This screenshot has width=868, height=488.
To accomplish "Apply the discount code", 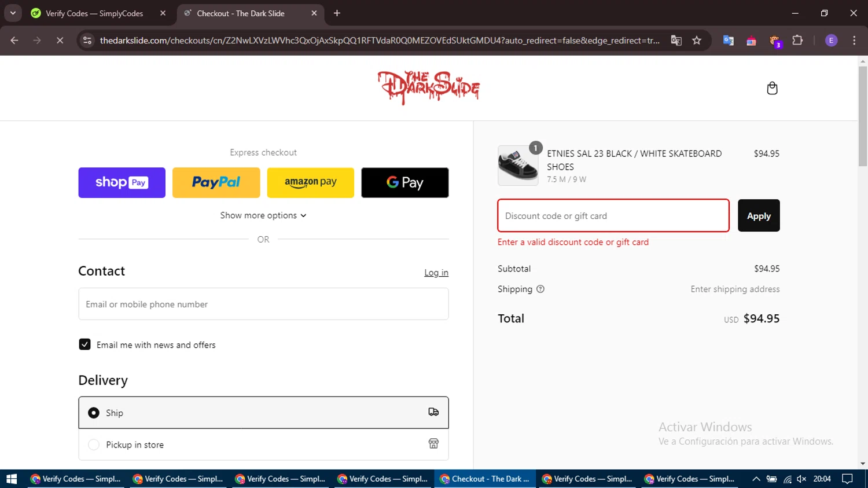I will click(x=759, y=215).
